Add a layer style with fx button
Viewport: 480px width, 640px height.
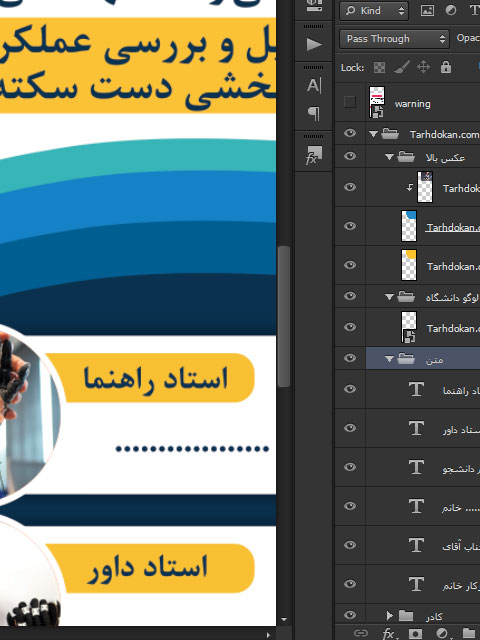(x=388, y=633)
